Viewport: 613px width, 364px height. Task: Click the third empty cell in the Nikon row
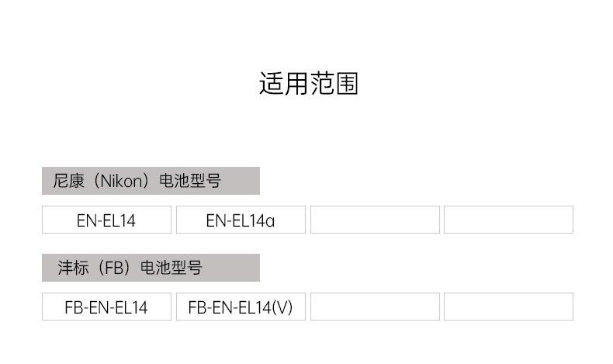(375, 220)
